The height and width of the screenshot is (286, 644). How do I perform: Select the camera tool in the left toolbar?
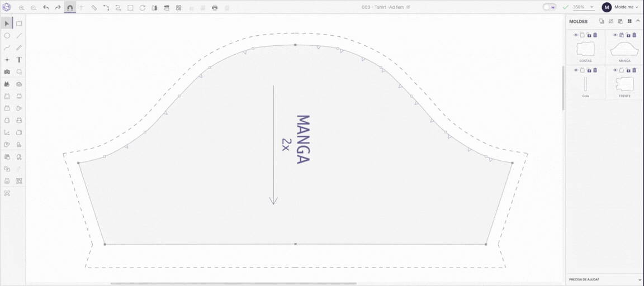[7, 72]
